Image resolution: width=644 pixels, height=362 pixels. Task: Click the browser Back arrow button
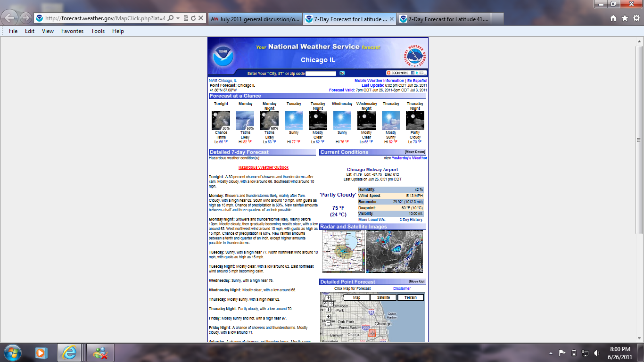[x=10, y=18]
